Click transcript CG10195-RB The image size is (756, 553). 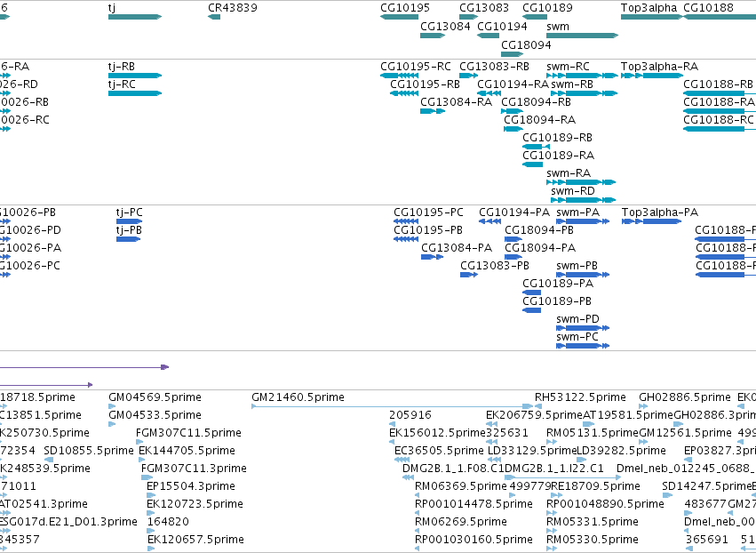tap(426, 84)
